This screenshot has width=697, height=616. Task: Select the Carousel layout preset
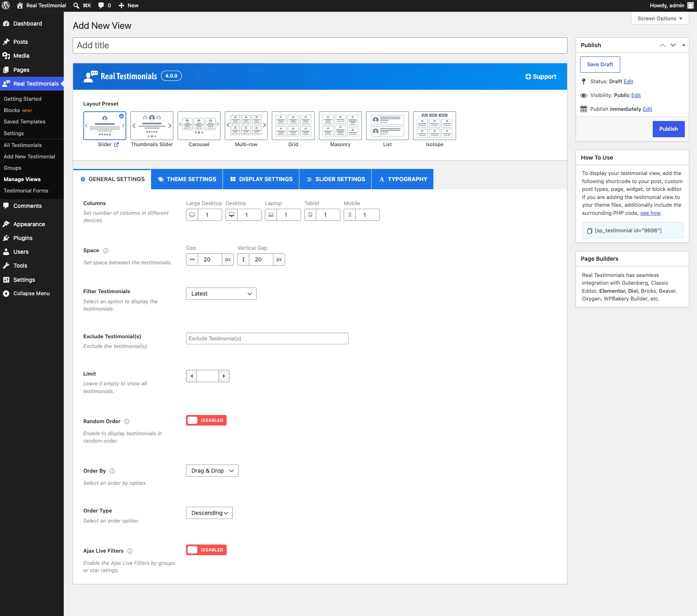199,125
